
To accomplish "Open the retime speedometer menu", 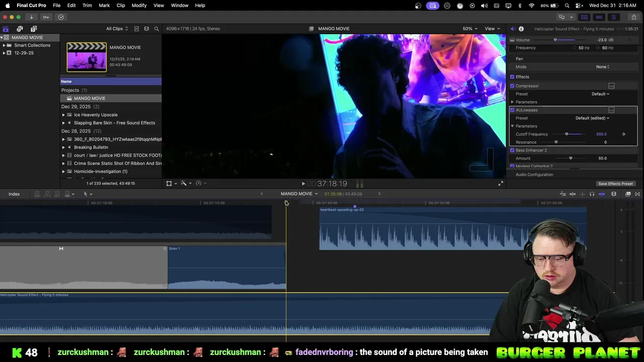I will [201, 184].
